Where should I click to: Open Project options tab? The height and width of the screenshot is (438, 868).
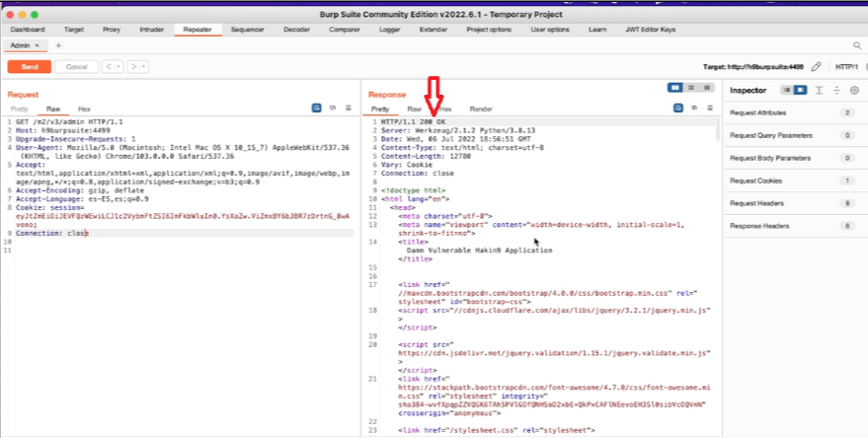(489, 30)
